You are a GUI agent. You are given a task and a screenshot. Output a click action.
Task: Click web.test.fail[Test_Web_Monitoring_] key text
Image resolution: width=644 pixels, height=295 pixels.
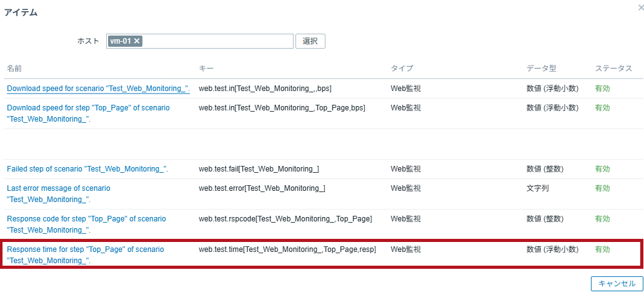pos(259,168)
